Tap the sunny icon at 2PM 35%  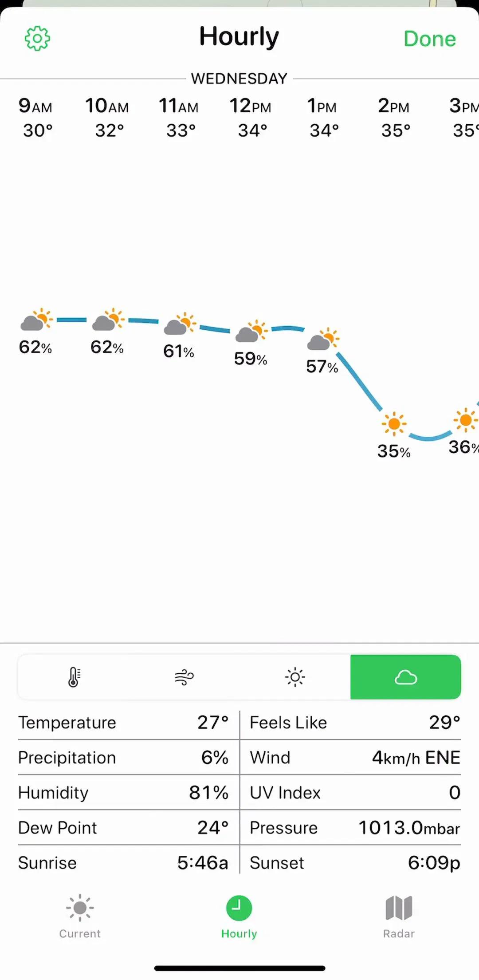click(x=394, y=423)
